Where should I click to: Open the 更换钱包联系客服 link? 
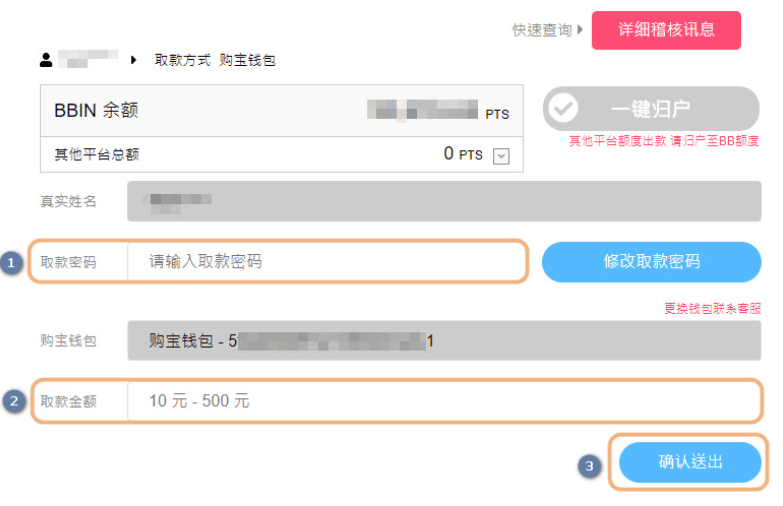[712, 309]
